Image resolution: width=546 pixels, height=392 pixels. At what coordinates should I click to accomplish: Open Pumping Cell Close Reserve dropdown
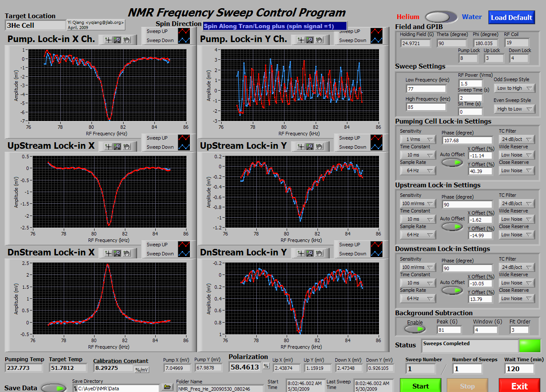(517, 170)
